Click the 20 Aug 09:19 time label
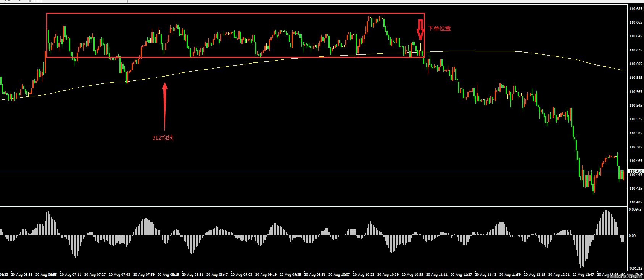 tap(266, 275)
